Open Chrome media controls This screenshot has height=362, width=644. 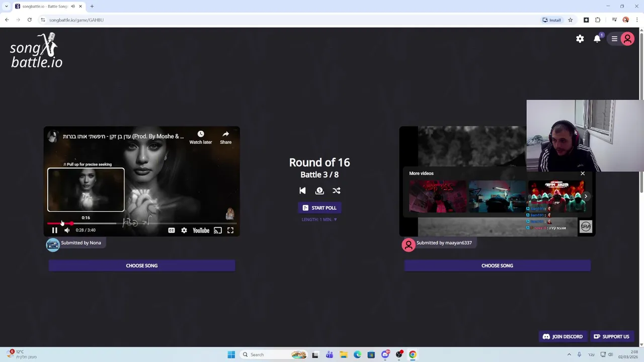(x=614, y=20)
